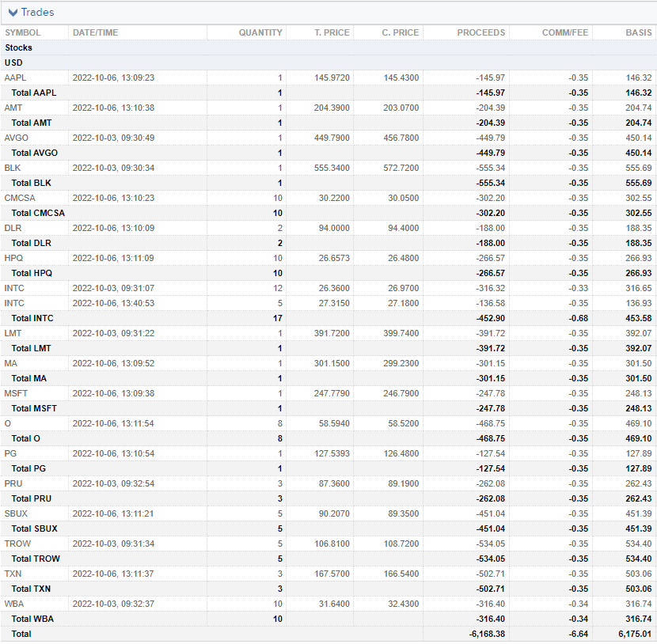Click grand total commission -6.64

point(579,635)
